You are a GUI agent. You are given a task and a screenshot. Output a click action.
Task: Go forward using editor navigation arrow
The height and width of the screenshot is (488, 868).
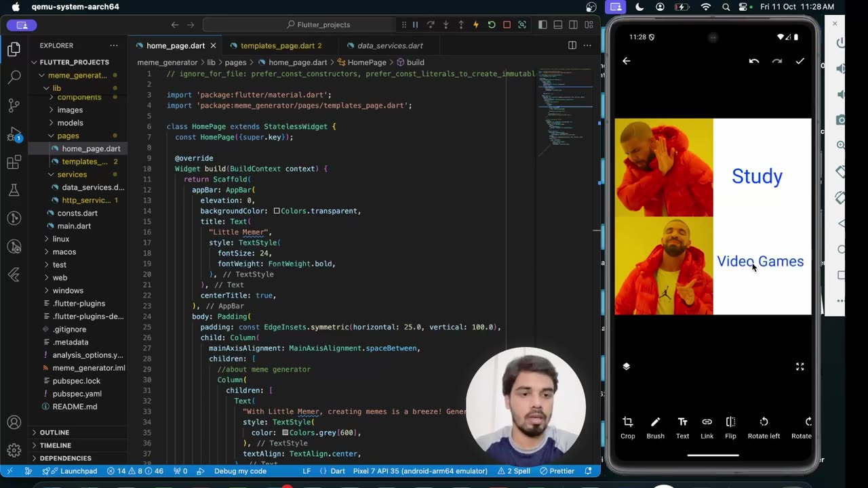click(191, 24)
